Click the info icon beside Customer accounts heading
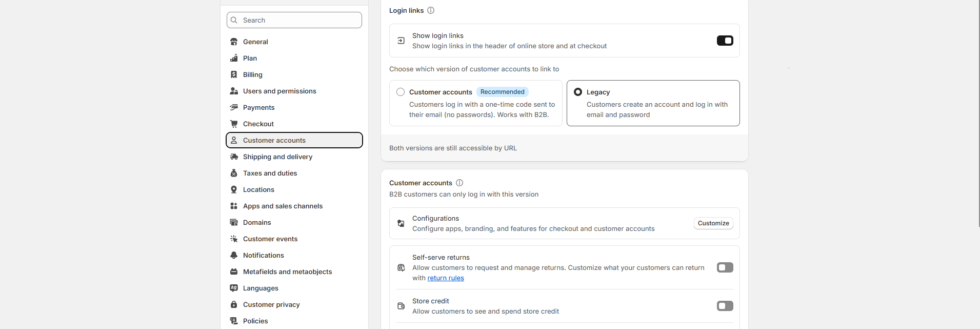Viewport: 980px width, 329px height. [x=459, y=183]
